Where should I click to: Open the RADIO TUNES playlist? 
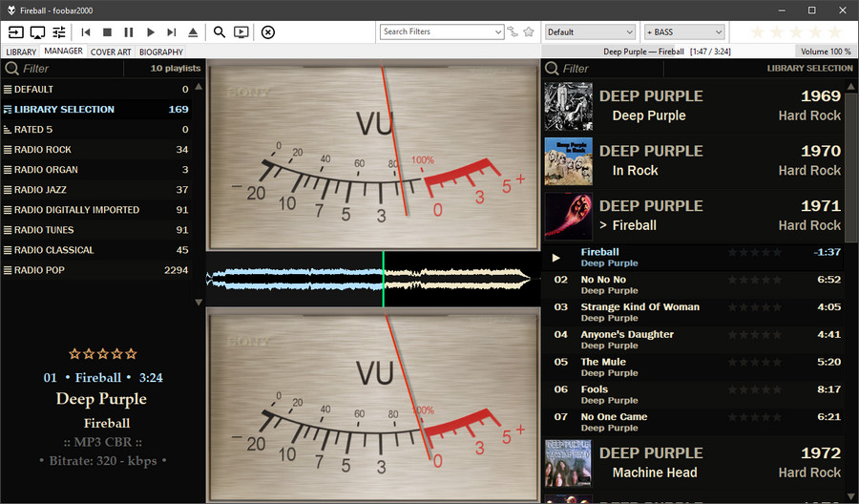click(x=95, y=230)
